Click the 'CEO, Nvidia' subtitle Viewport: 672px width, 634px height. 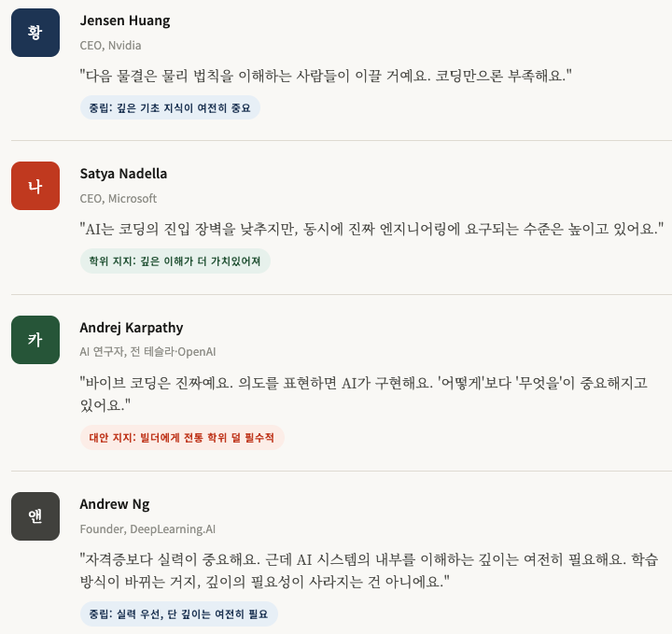110,46
